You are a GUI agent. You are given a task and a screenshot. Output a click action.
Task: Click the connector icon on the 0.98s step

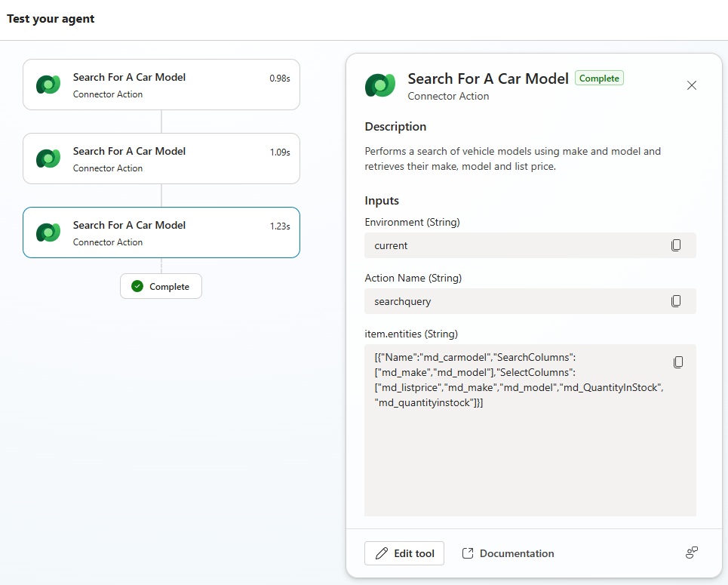pyautogui.click(x=48, y=85)
